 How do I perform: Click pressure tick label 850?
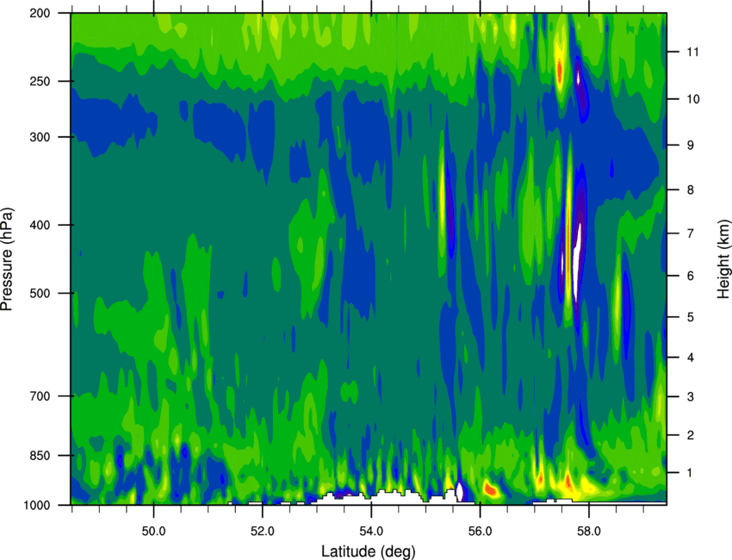[x=40, y=456]
